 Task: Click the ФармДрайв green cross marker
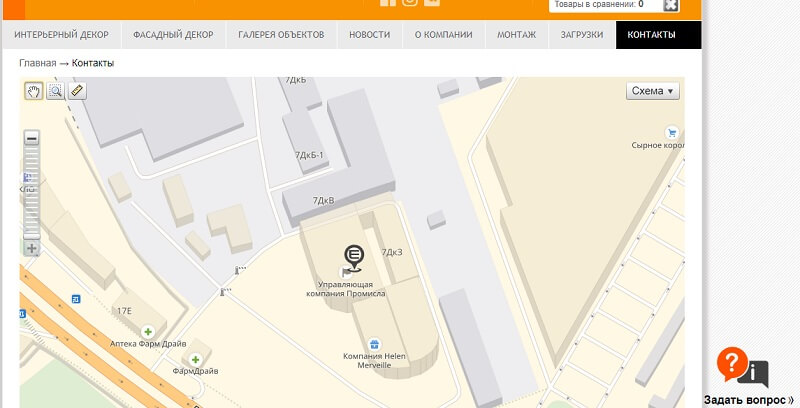195,360
